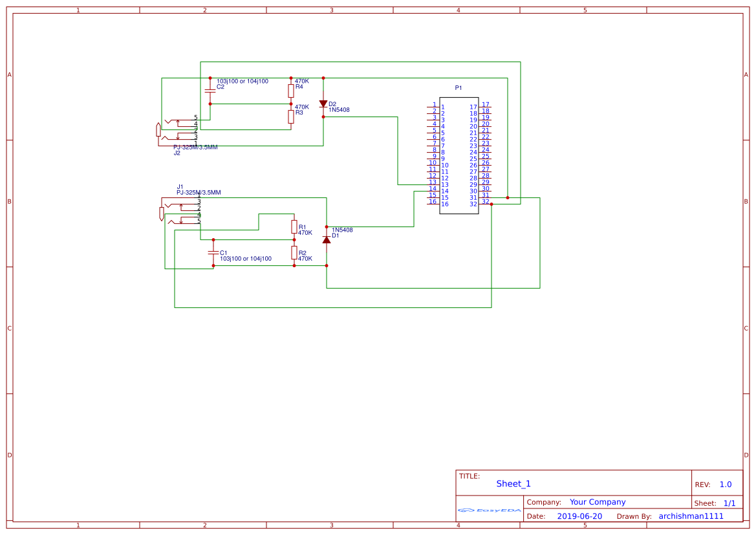Select the Your Company text field
The height and width of the screenshot is (535, 756).
tap(597, 502)
